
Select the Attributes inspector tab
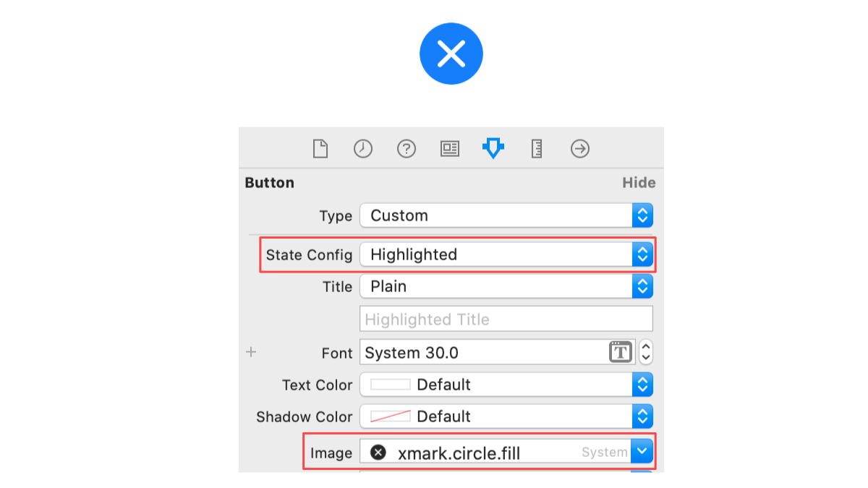pos(493,149)
